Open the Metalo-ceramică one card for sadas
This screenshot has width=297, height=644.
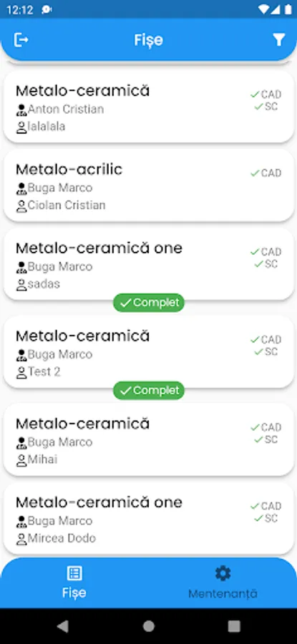tap(149, 264)
